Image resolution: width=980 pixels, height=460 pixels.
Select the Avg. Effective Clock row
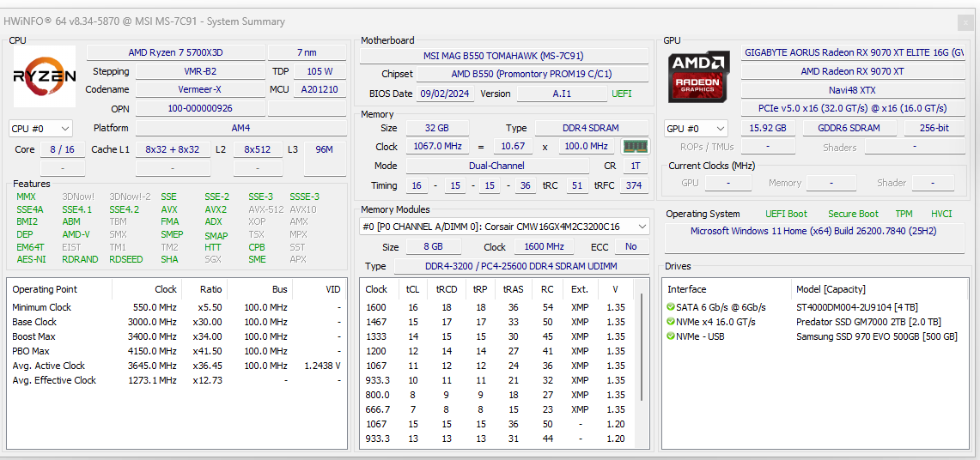pyautogui.click(x=176, y=380)
